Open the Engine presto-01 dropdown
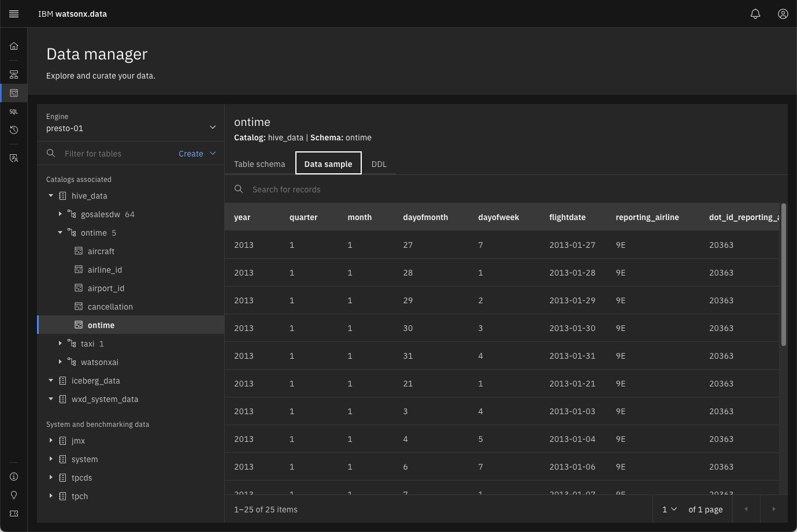 [131, 123]
